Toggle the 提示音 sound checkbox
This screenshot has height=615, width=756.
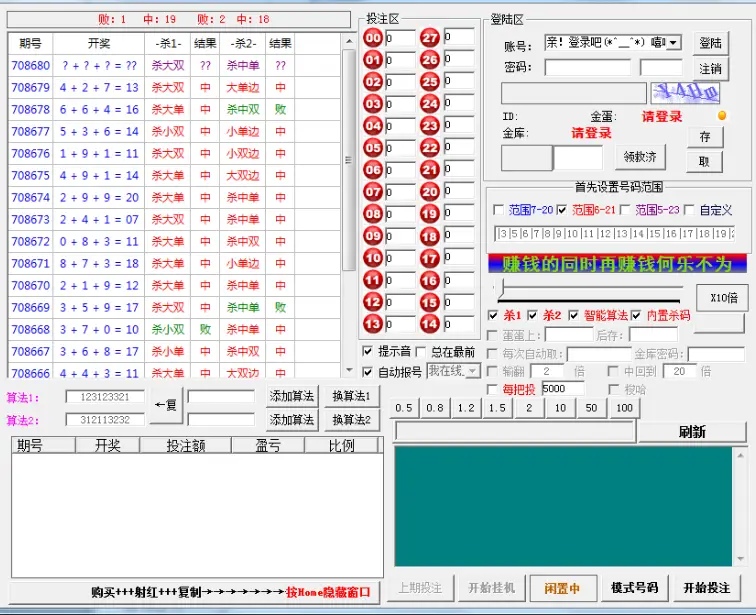tap(368, 352)
